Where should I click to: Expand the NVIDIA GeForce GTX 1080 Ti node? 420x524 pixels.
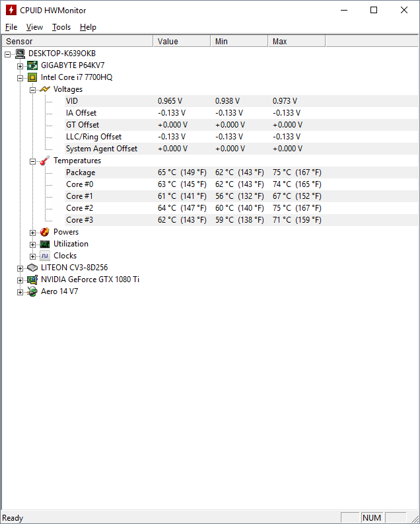tap(20, 280)
